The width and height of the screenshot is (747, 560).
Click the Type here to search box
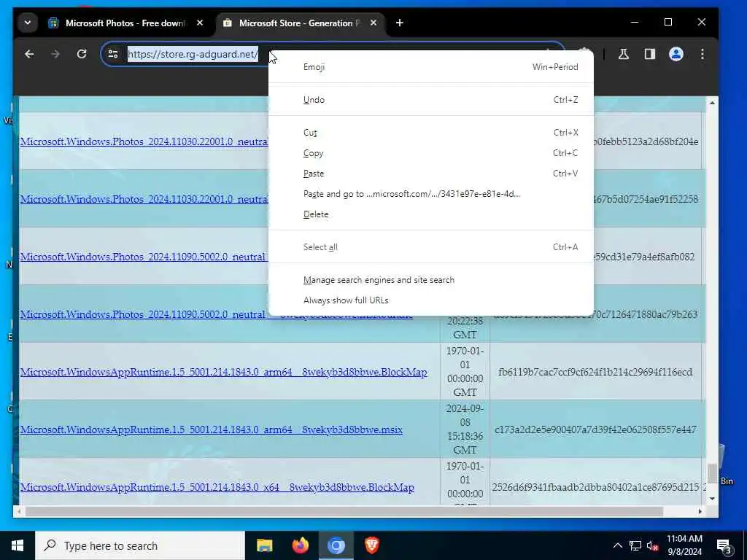[140, 545]
